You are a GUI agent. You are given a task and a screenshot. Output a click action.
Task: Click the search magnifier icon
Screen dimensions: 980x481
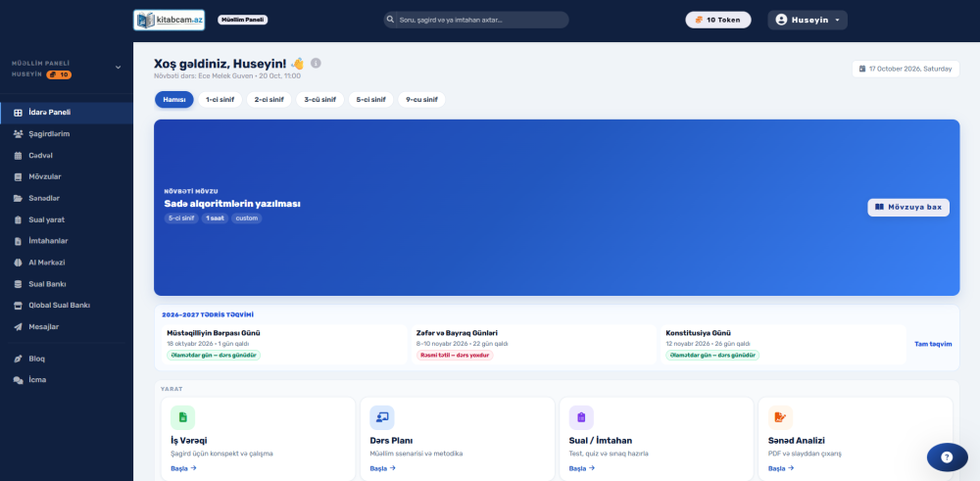pyautogui.click(x=391, y=20)
